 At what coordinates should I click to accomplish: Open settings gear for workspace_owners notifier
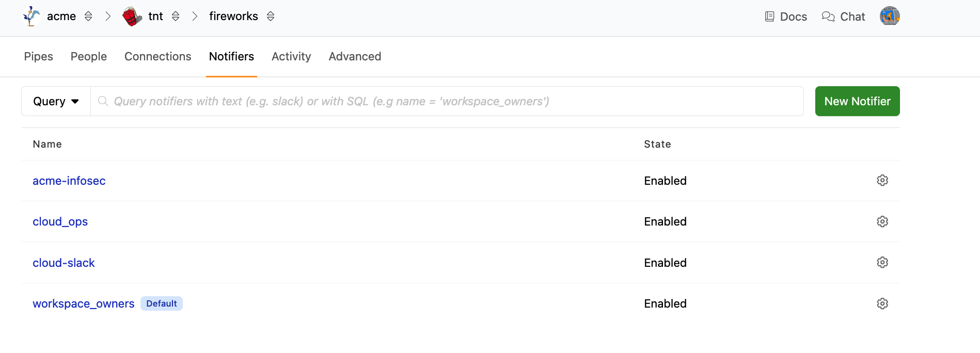(882, 303)
